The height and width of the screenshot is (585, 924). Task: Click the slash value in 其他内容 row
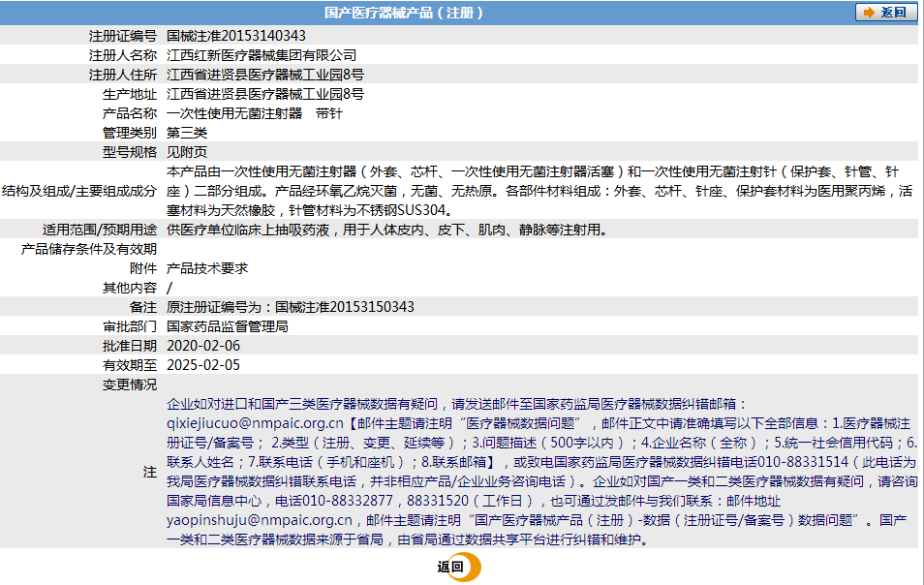click(169, 288)
